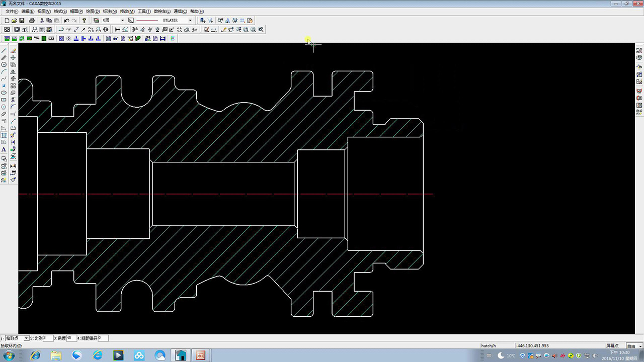Select the Parallel lines tool

pyautogui.click(x=4, y=58)
